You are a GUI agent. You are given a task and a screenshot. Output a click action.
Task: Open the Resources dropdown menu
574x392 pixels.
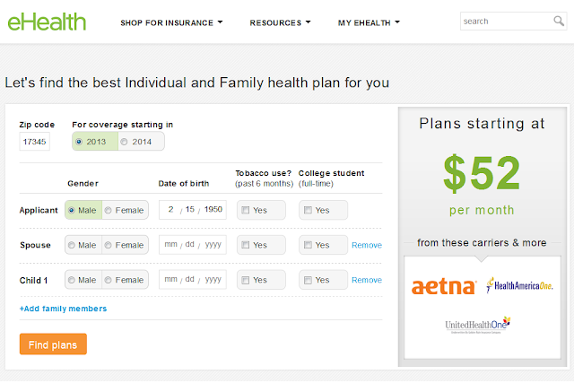tap(280, 22)
